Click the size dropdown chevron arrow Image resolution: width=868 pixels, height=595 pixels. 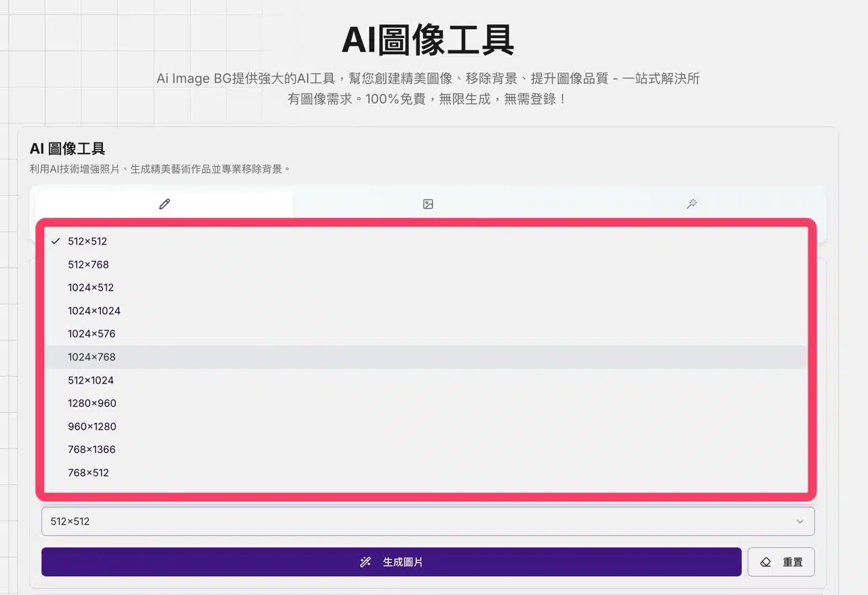pyautogui.click(x=800, y=521)
